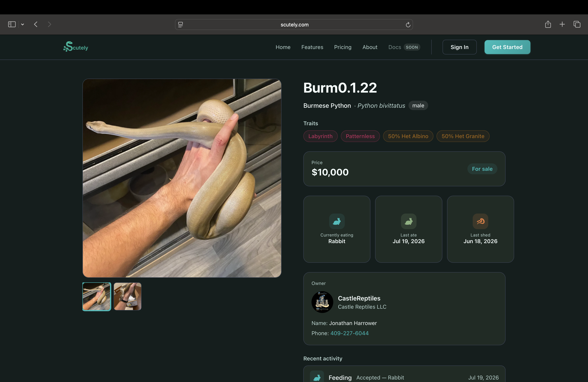Open the Share icon in toolbar
Viewport: 588px width, 382px height.
pyautogui.click(x=548, y=24)
